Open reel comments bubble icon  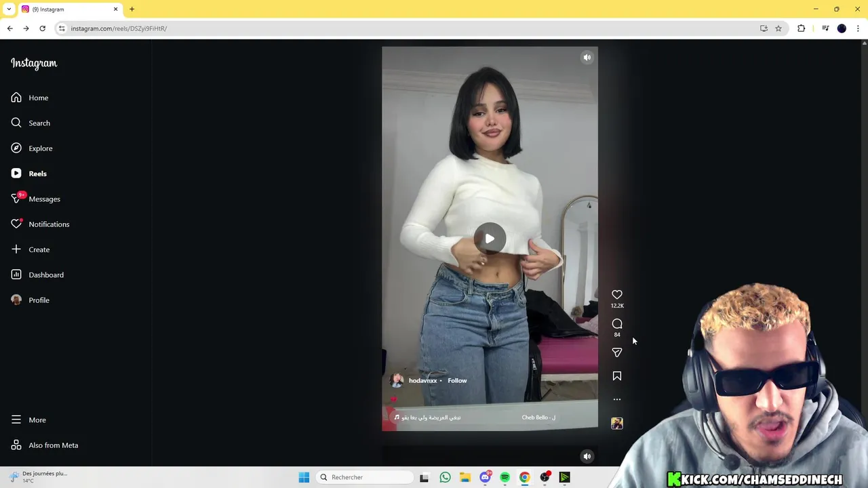(x=617, y=324)
